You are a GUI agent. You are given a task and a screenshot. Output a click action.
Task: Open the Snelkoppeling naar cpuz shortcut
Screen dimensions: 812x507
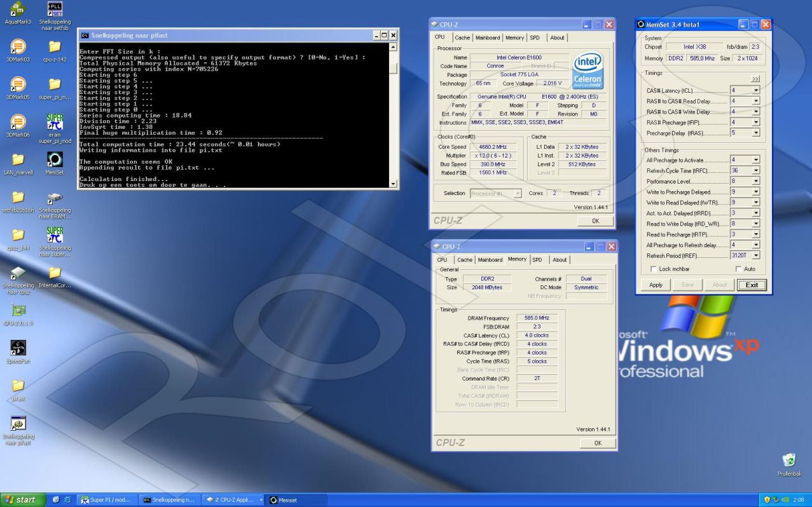click(18, 280)
